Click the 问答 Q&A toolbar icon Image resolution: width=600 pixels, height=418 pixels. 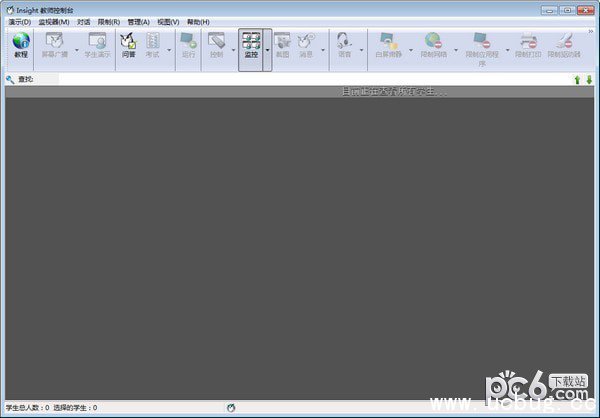pos(128,46)
